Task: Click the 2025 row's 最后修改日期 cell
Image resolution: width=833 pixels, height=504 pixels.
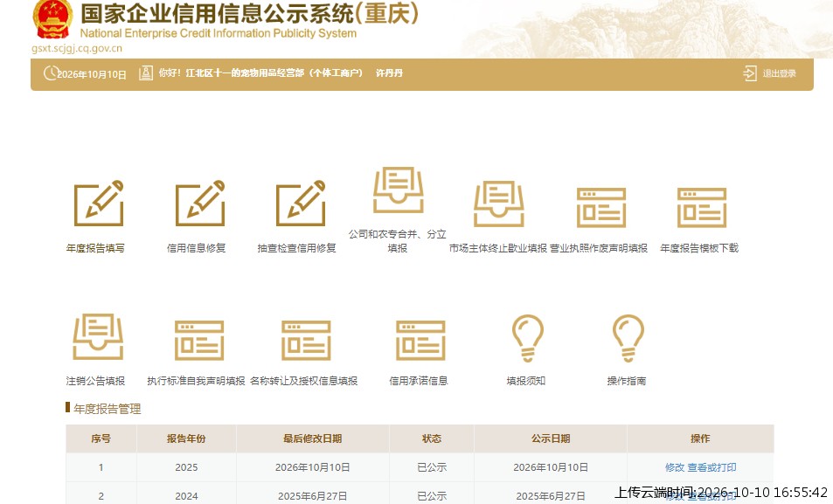Action: click(312, 467)
